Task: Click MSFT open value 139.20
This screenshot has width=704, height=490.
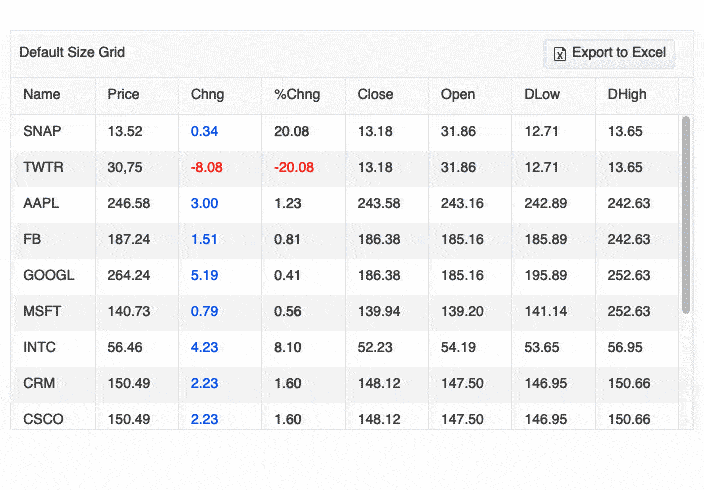Action: 462,311
